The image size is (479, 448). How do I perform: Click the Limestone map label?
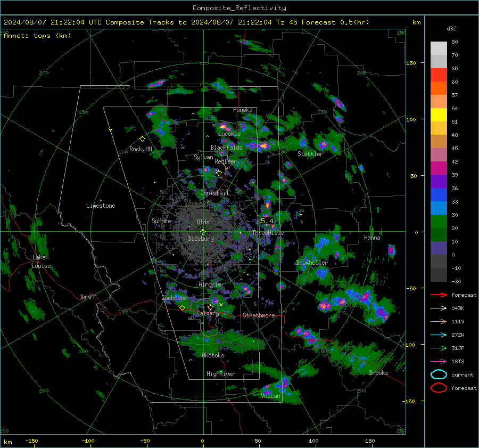[101, 206]
